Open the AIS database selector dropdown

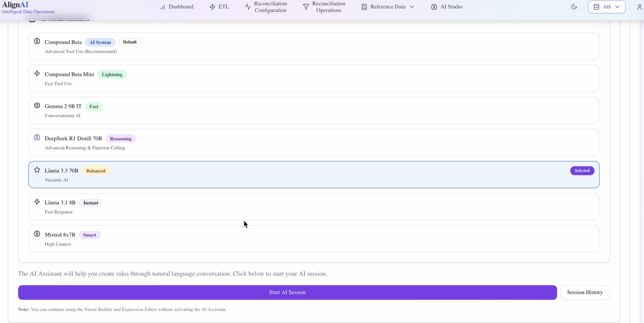(607, 7)
